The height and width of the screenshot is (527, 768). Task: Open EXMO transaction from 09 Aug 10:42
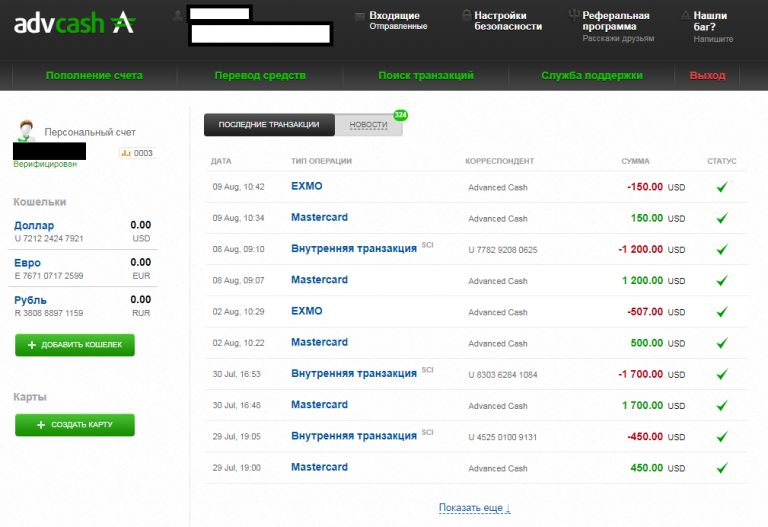(x=307, y=186)
